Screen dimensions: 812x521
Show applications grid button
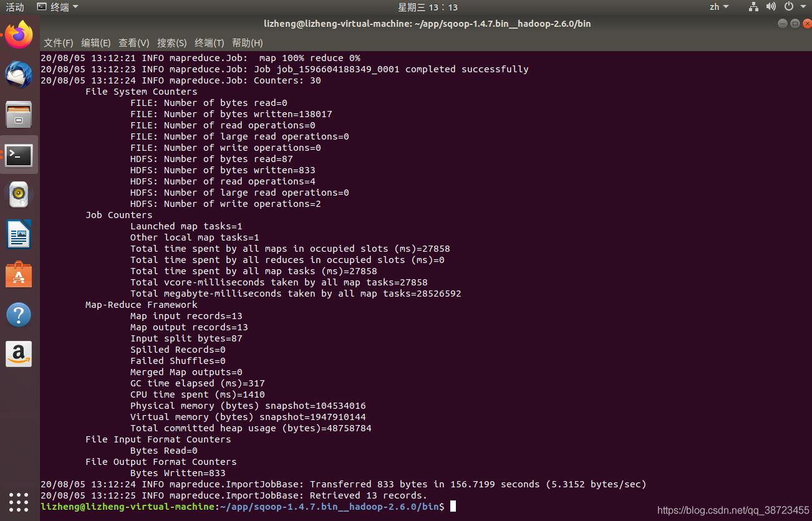(x=19, y=502)
